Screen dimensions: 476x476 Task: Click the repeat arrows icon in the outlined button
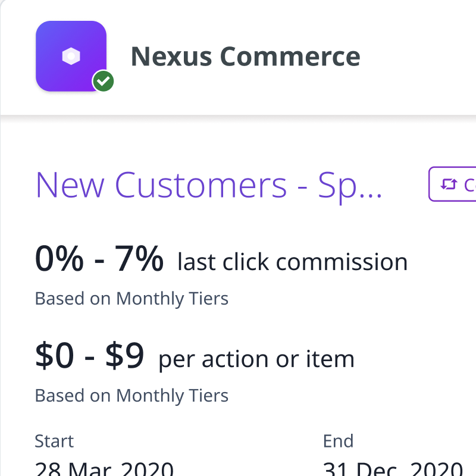[x=447, y=185]
